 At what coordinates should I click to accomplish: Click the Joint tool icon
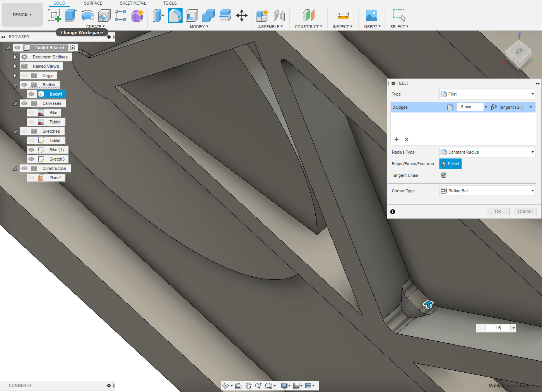coord(279,15)
